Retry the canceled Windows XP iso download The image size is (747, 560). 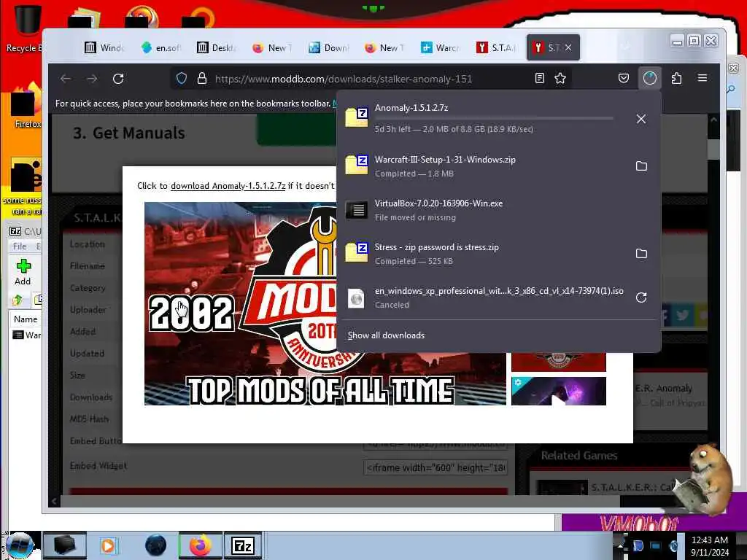click(641, 297)
